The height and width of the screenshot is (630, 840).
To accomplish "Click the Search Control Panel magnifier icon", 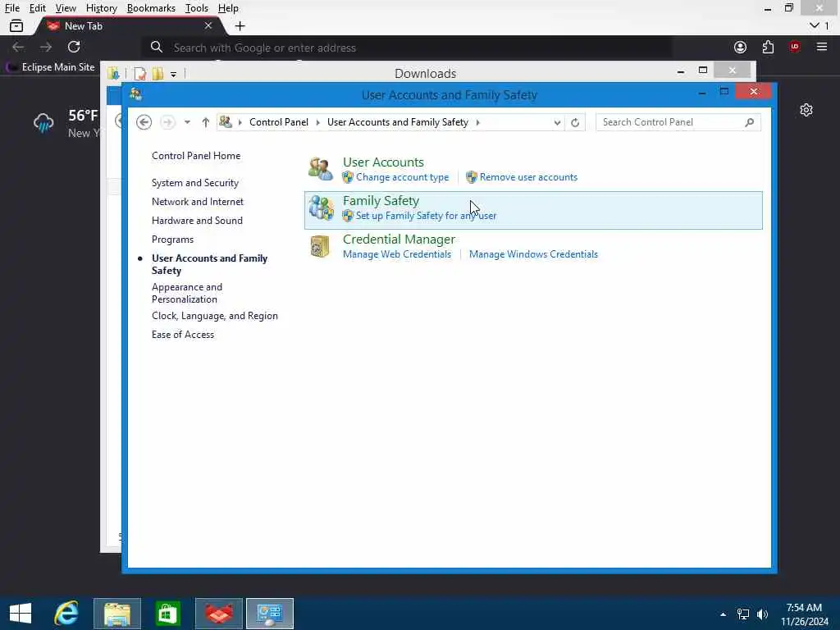I will click(750, 122).
